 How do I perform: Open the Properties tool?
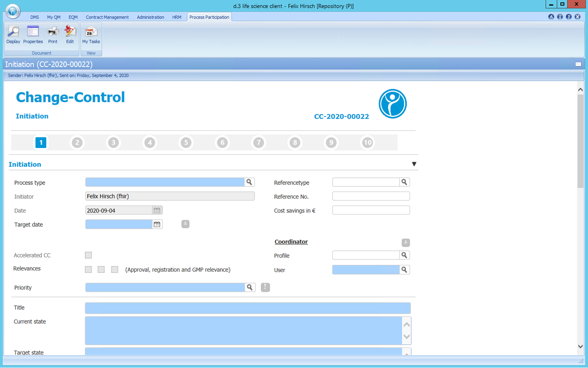click(33, 34)
